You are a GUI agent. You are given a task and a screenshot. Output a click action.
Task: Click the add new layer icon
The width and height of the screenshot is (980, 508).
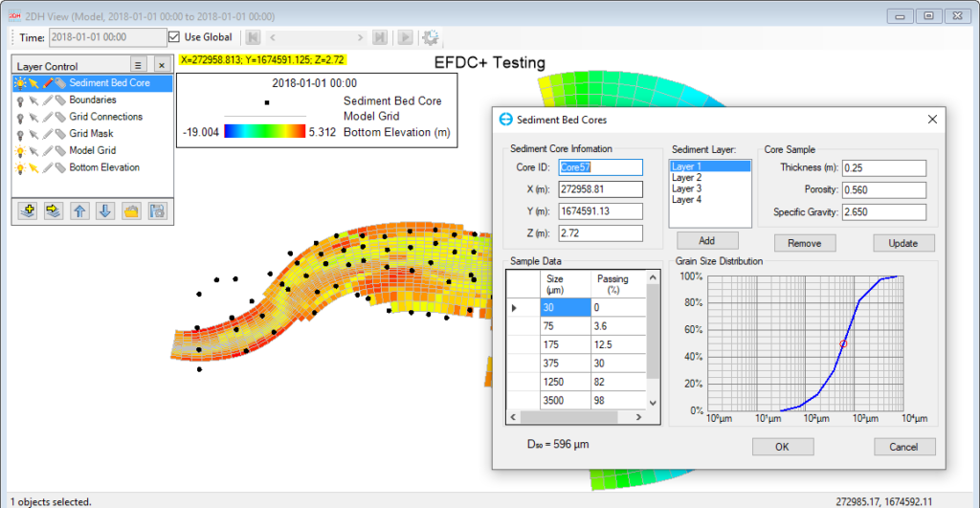tap(28, 210)
